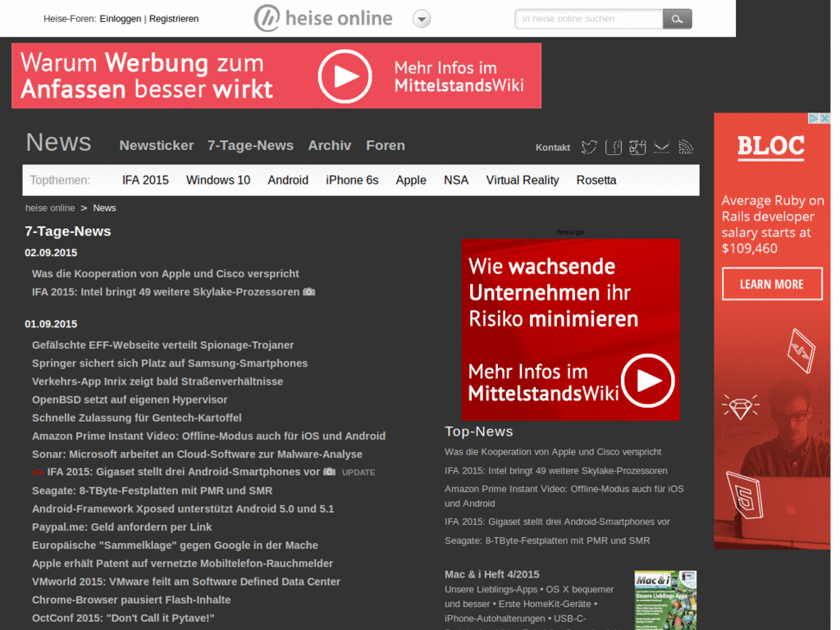Select Virtual Reality topic

click(x=523, y=180)
